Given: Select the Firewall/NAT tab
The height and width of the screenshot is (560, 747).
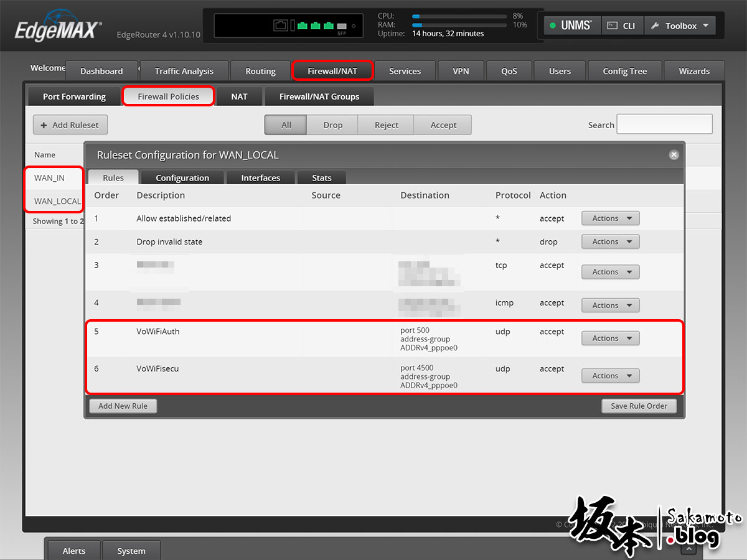Looking at the screenshot, I should click(x=332, y=71).
